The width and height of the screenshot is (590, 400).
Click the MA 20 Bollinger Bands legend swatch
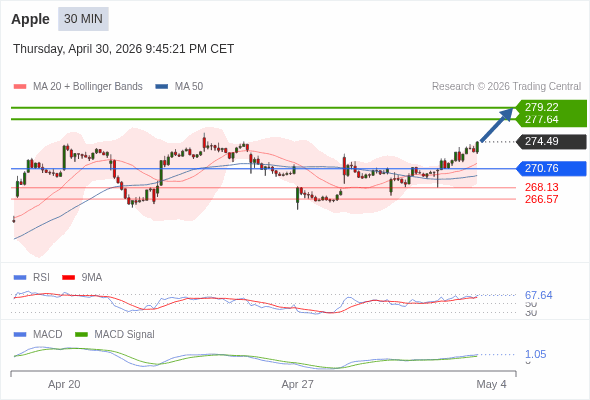tap(20, 87)
